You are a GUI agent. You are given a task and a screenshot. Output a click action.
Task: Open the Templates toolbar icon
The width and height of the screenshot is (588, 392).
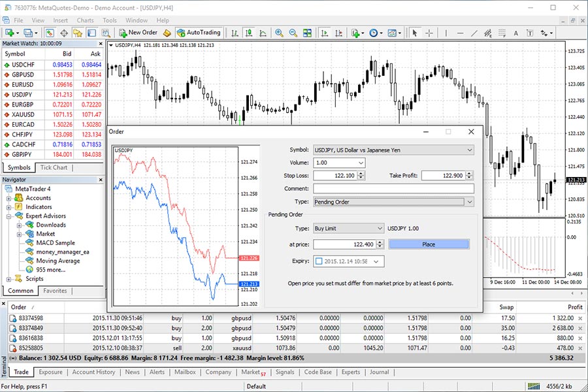[392, 33]
